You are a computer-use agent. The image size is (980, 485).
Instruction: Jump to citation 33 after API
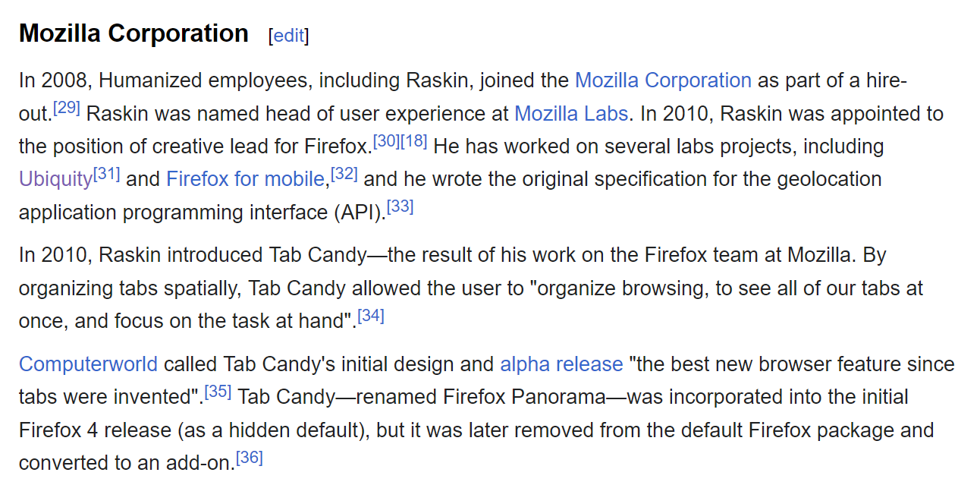coord(400,206)
